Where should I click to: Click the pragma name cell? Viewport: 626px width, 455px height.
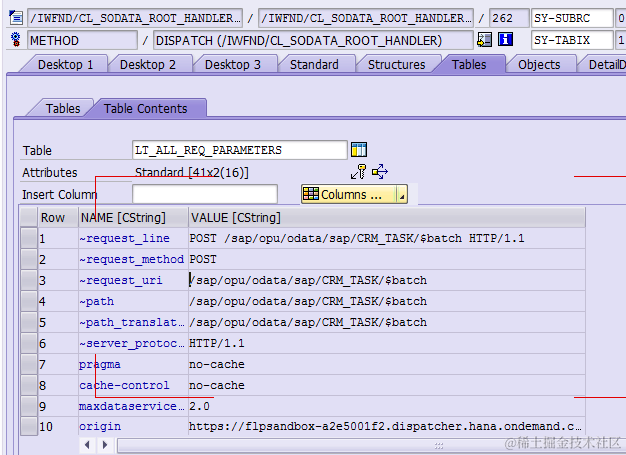click(133, 364)
